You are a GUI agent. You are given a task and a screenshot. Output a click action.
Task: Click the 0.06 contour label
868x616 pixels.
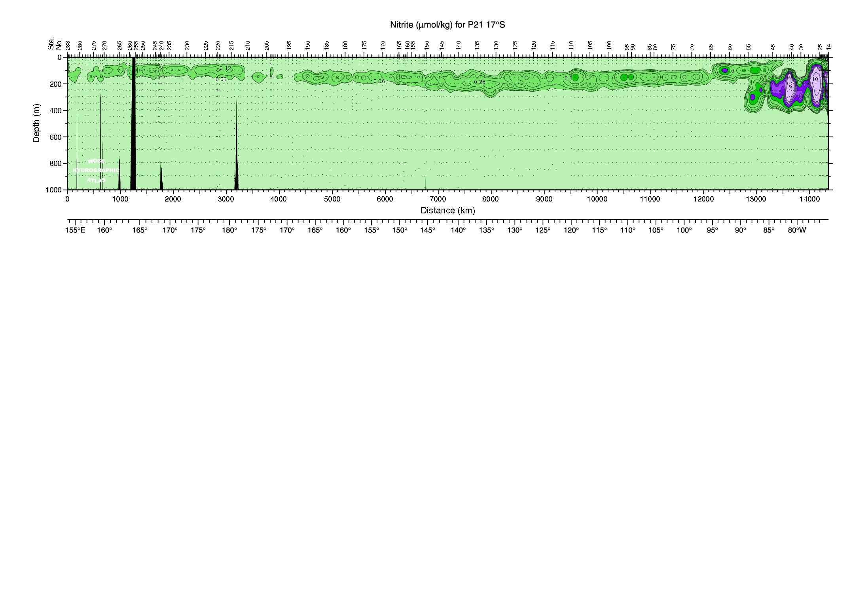click(x=379, y=82)
